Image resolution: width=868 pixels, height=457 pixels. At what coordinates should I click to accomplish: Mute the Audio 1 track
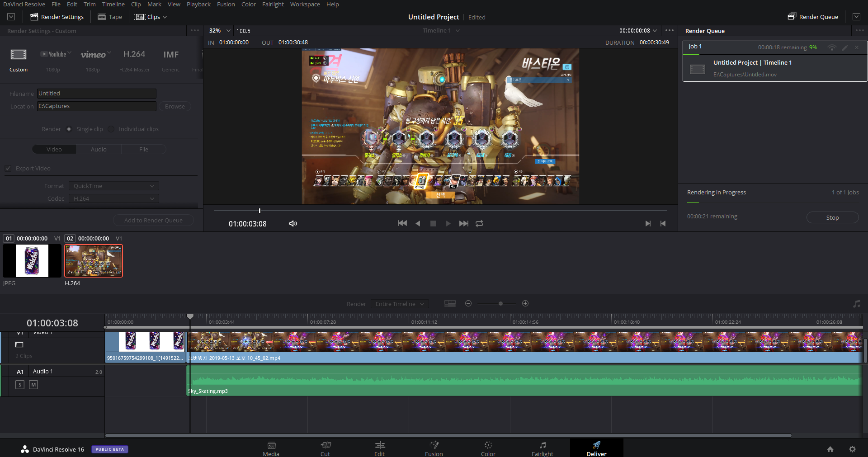pos(33,385)
